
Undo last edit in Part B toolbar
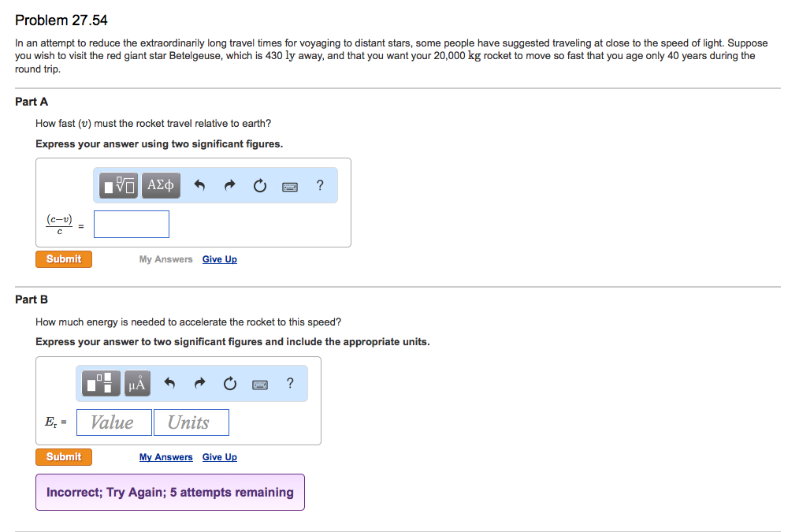point(169,384)
